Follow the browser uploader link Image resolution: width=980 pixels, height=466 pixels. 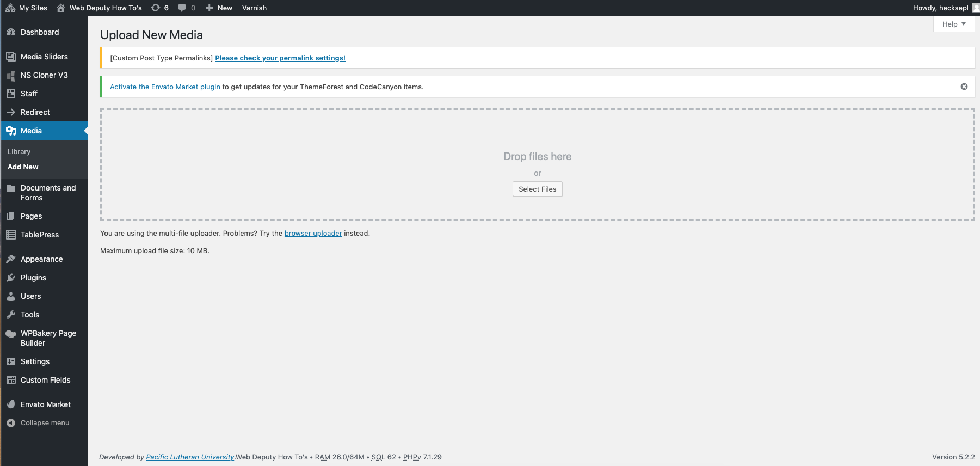(x=313, y=234)
